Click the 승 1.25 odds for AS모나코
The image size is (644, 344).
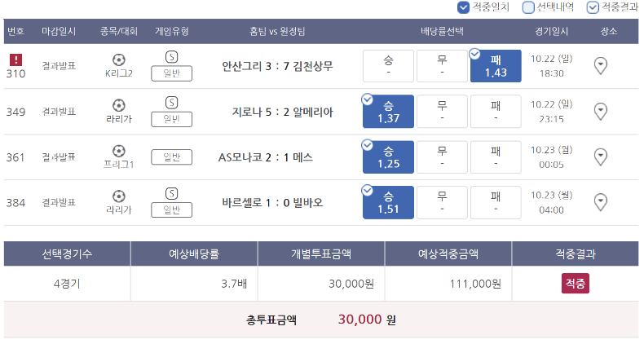pyautogui.click(x=388, y=157)
